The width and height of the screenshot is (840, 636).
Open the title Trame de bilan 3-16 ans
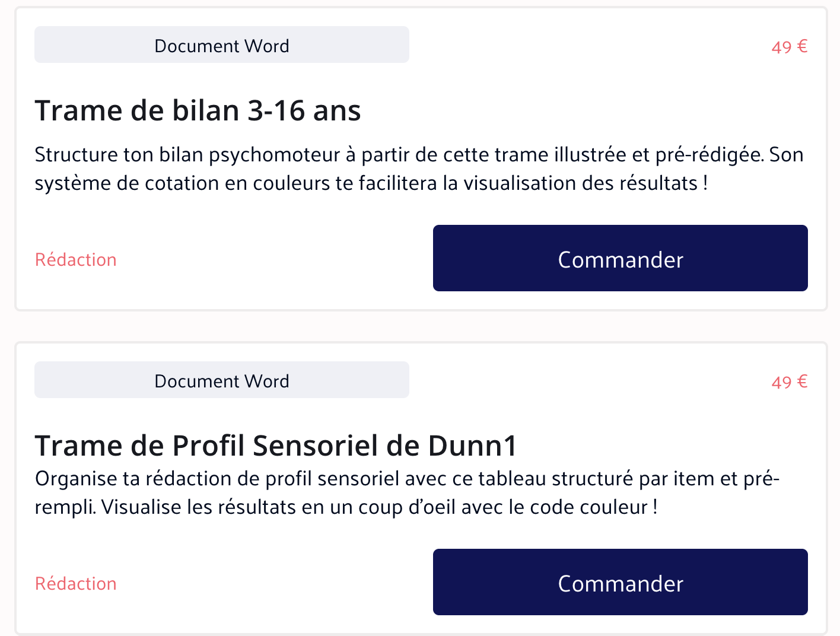198,110
